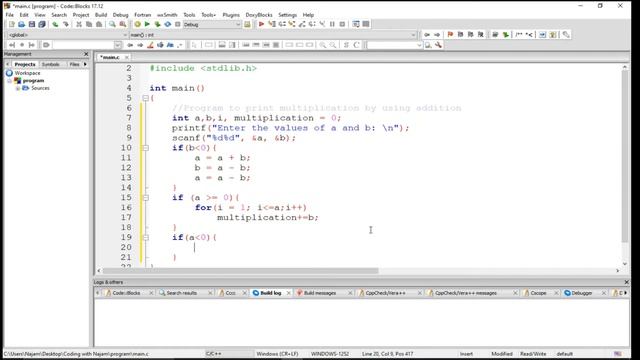Screen dimensions: 640x360
Task: Click the New file toolbar icon
Action: 11,24
